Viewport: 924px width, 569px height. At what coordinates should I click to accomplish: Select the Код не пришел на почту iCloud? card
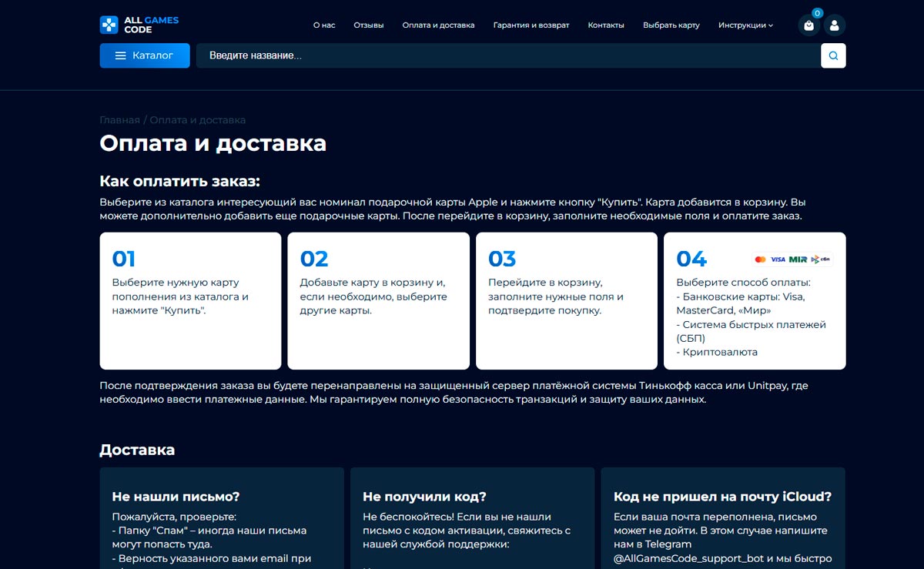pyautogui.click(x=722, y=517)
